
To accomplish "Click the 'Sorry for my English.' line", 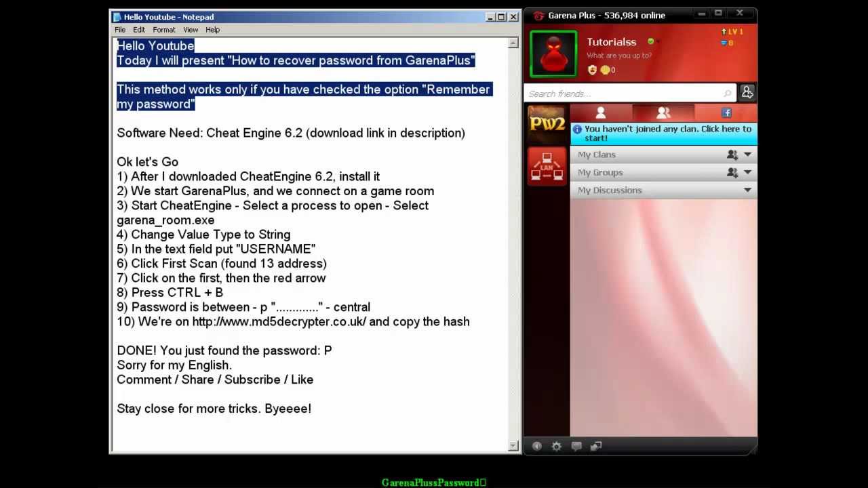I will [174, 365].
